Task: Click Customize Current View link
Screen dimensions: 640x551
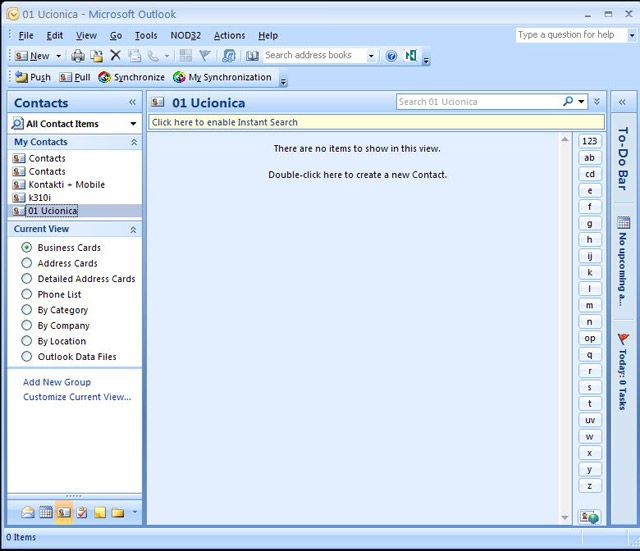Action: pos(77,397)
